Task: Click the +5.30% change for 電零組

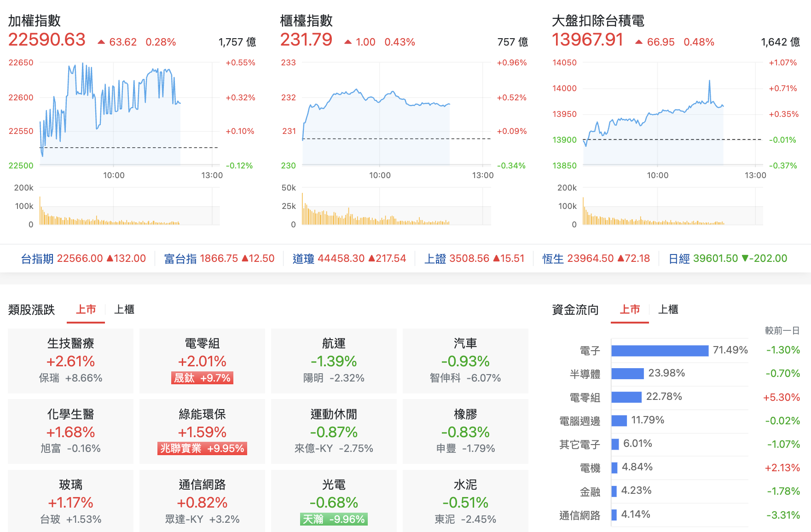Action: tap(782, 397)
